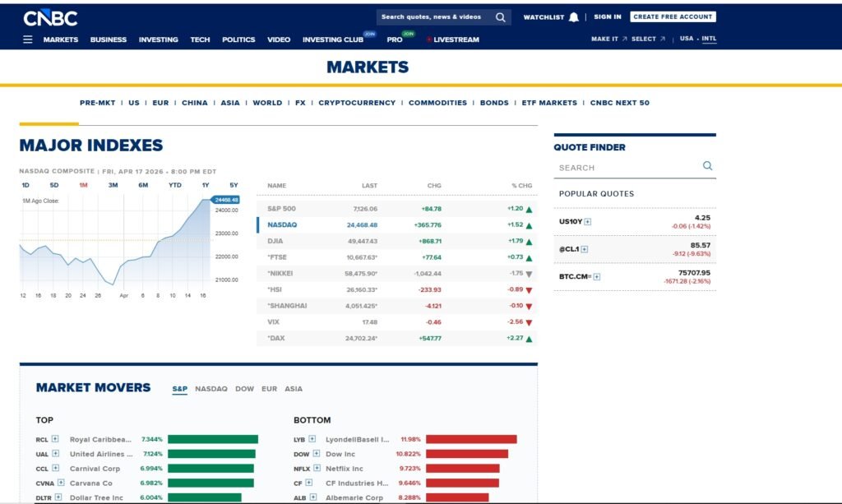Image resolution: width=842 pixels, height=504 pixels.
Task: Open the CNBC logo homepage link
Action: (50, 18)
